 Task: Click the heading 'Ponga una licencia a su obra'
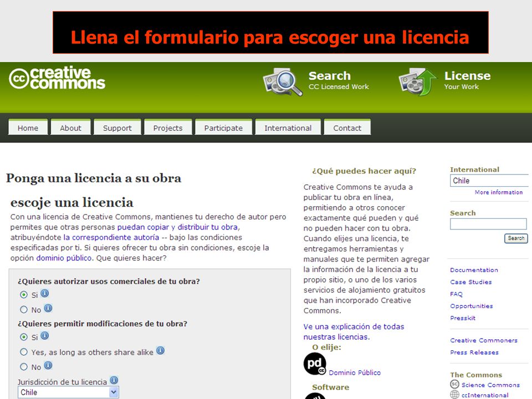click(94, 178)
